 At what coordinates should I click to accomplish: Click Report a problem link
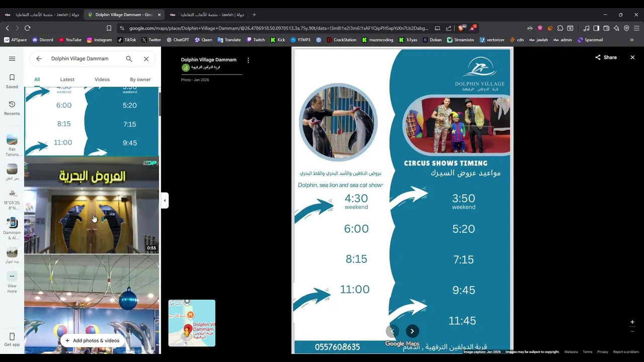click(626, 352)
